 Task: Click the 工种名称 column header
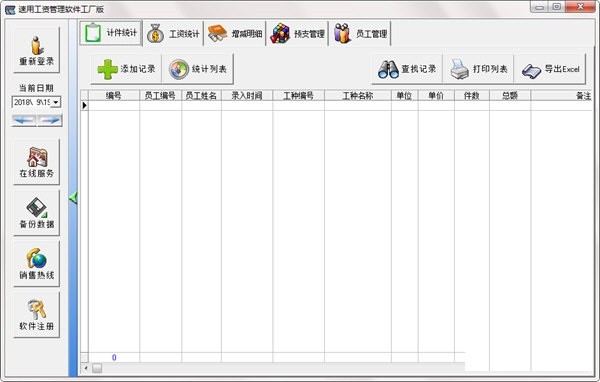click(358, 96)
